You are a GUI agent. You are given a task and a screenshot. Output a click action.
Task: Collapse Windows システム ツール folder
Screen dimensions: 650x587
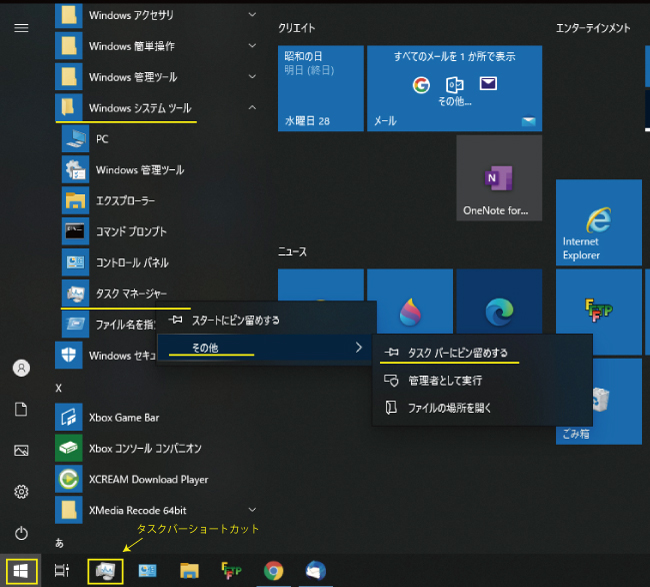pyautogui.click(x=158, y=108)
